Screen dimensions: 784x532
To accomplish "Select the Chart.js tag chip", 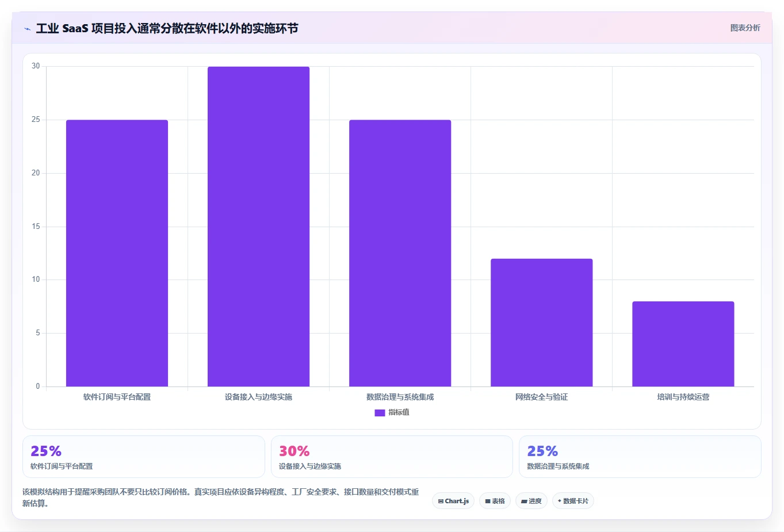I will click(453, 501).
